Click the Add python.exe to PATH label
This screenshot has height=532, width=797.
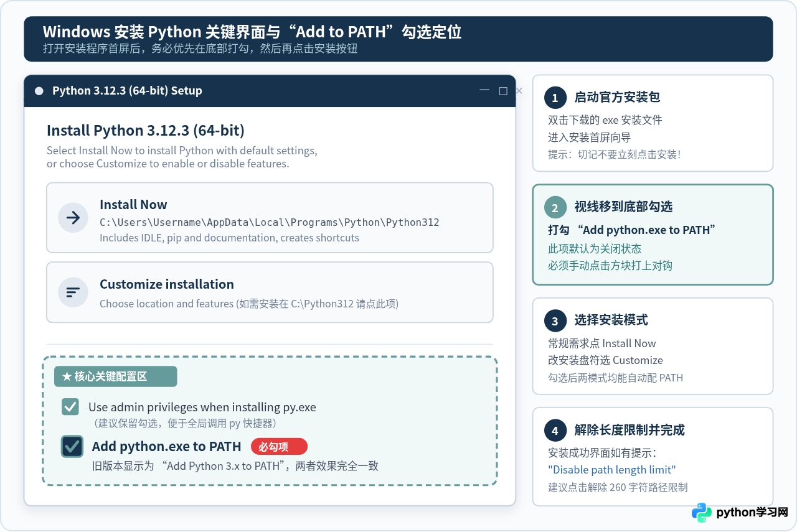click(x=166, y=446)
